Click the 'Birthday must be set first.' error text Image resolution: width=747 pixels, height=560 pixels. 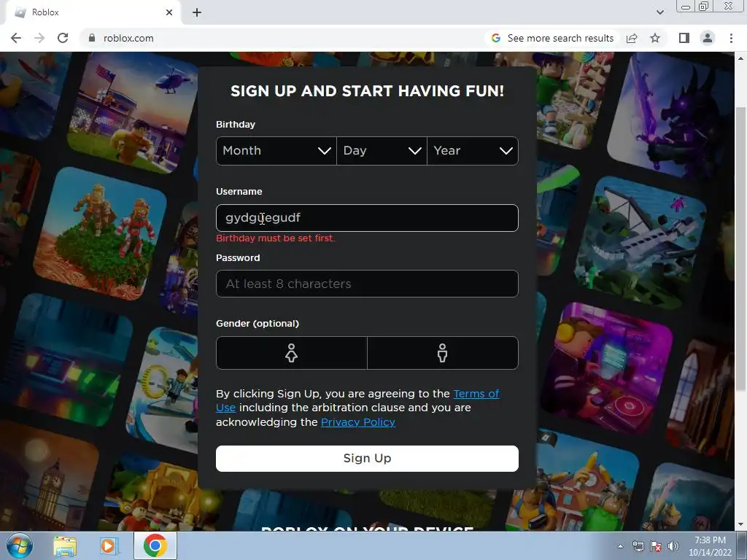tap(275, 238)
